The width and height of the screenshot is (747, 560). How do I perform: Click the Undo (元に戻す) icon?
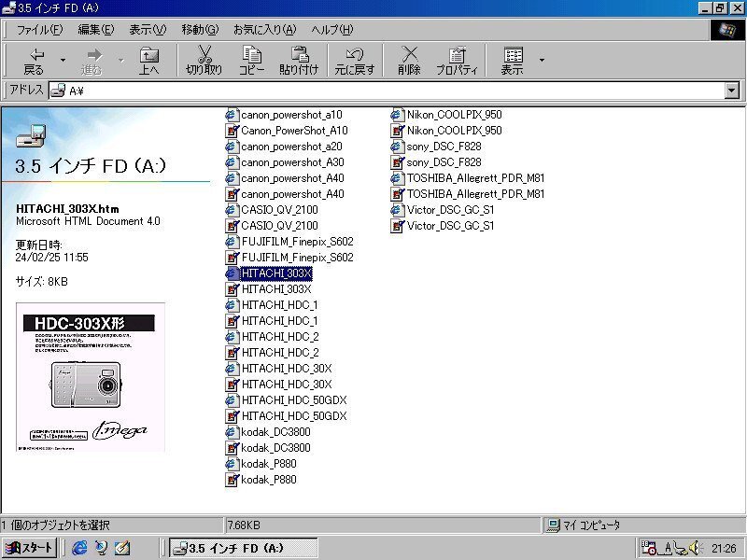[x=353, y=59]
